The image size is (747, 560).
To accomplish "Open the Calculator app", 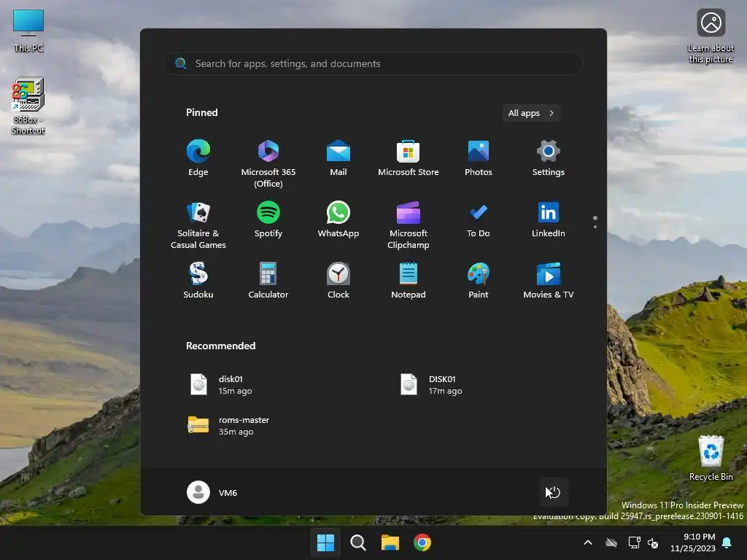I will [268, 281].
